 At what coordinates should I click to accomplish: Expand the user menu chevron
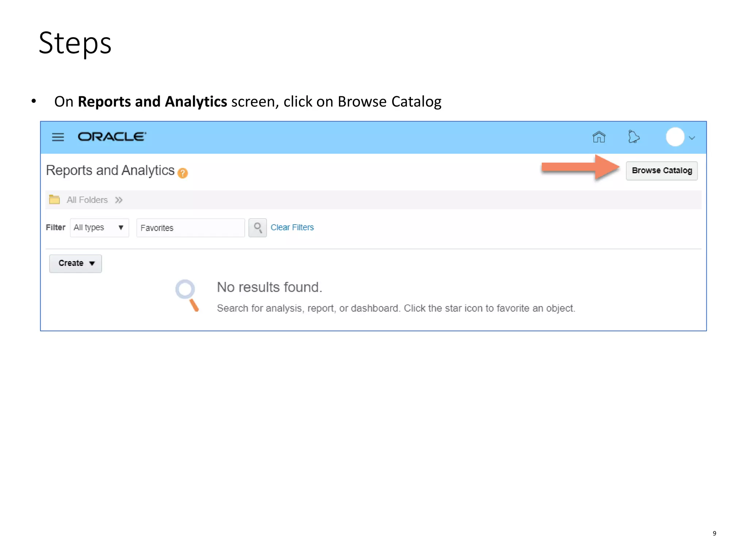692,138
